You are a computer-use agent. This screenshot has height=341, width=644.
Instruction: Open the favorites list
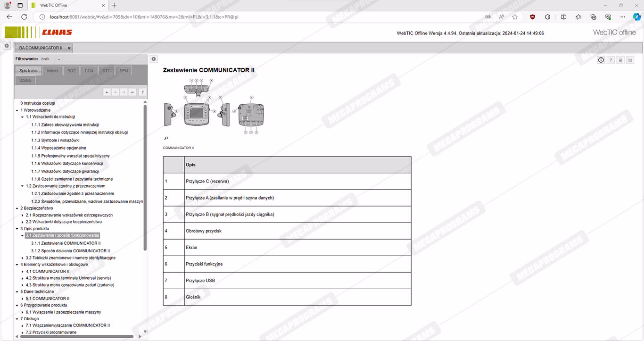[x=578, y=17]
